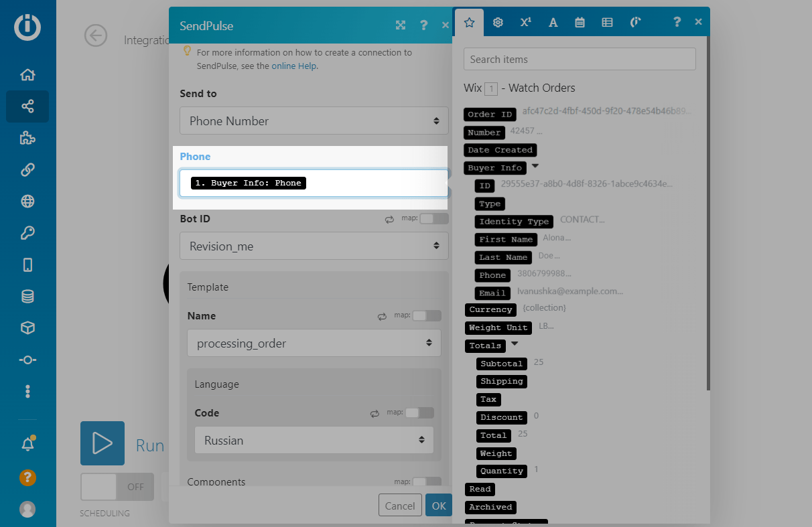The image size is (812, 527).
Task: Toggle map switch for Components
Action: click(x=426, y=481)
